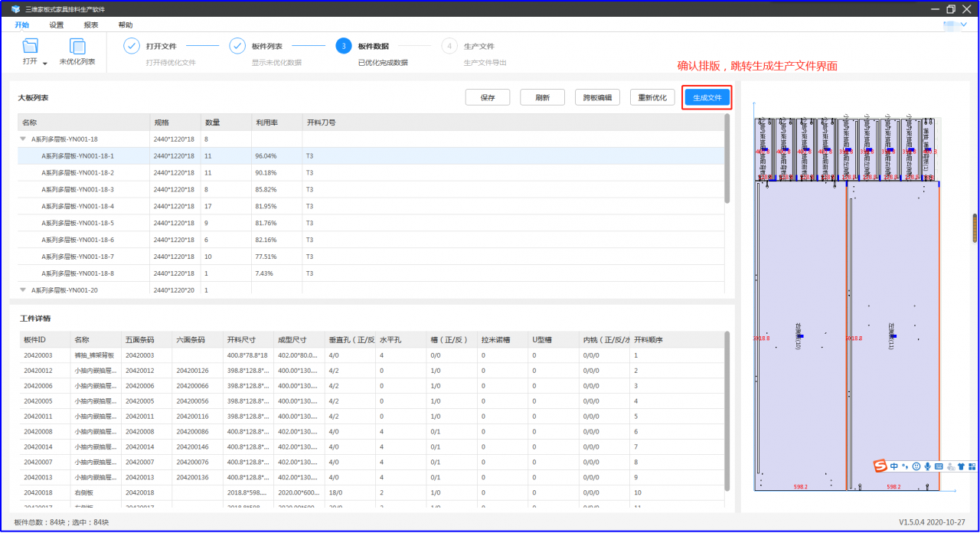Select row A系列多层板-YN001-18-1
The image size is (980, 533).
(x=371, y=155)
